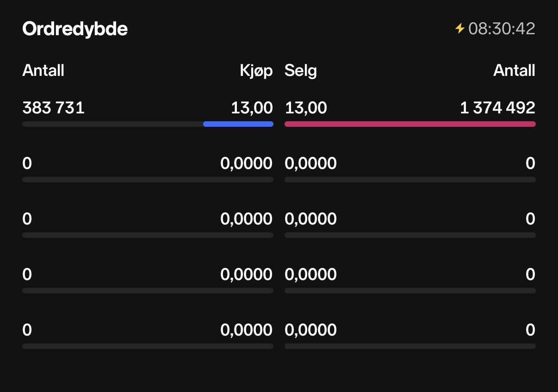Click the empty gray buy bar in second row
This screenshot has width=558, height=392.
pos(148,180)
